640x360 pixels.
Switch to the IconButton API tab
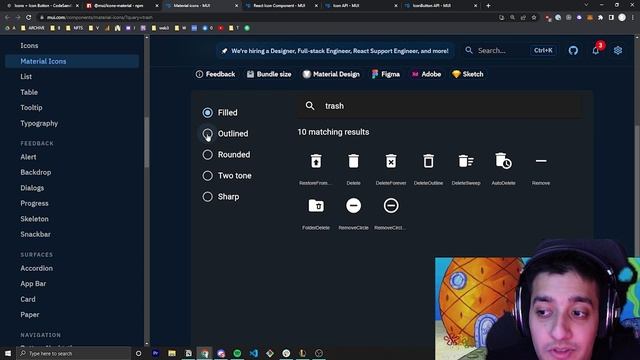[x=440, y=6]
